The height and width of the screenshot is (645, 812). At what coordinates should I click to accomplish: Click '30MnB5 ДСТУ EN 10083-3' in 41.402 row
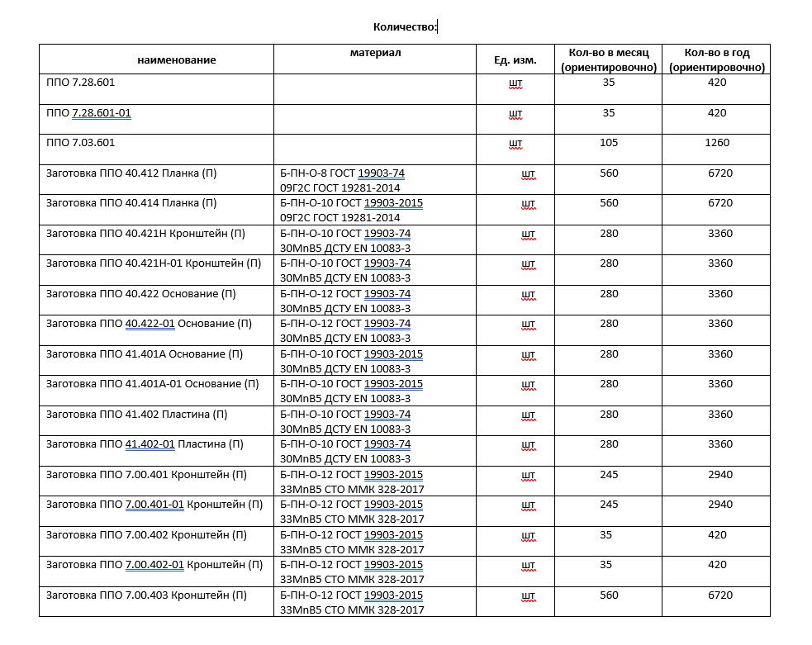(345, 429)
